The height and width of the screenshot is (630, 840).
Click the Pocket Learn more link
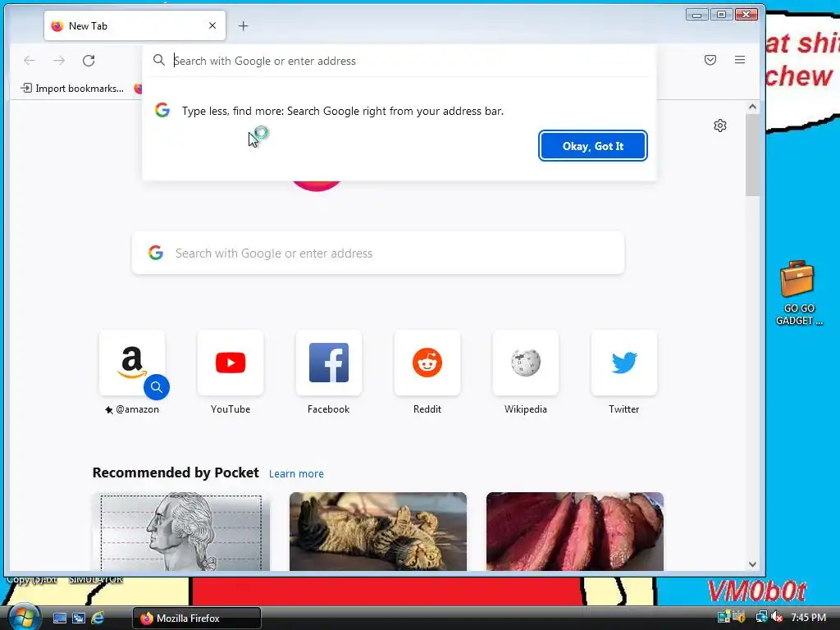[296, 473]
